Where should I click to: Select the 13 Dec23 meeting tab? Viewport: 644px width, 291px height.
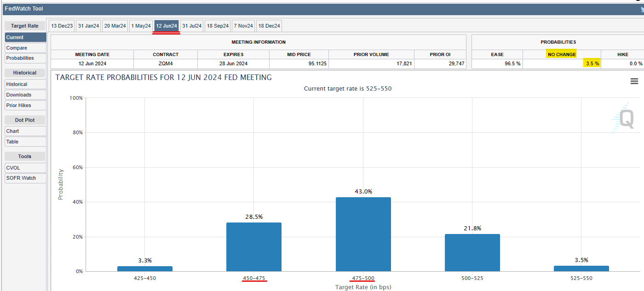pos(62,26)
